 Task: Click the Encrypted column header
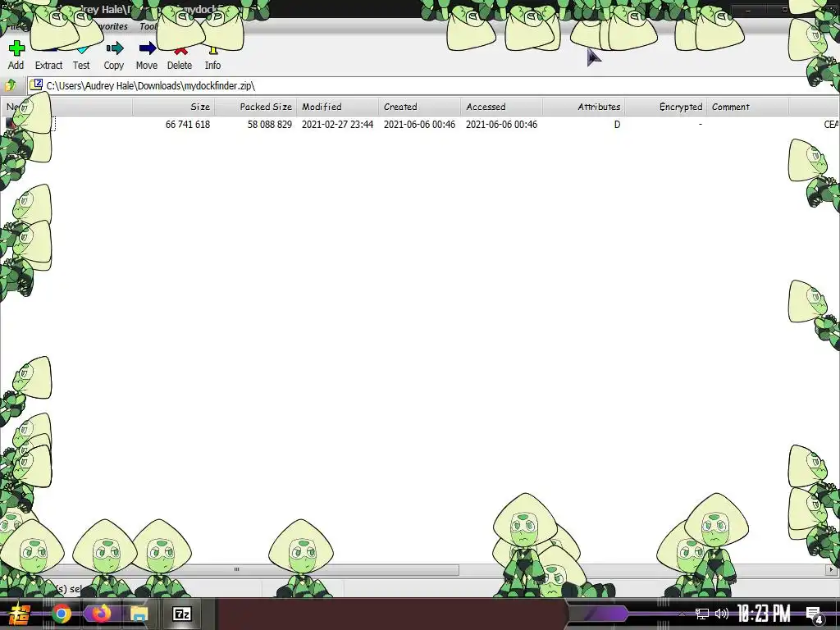click(x=665, y=107)
